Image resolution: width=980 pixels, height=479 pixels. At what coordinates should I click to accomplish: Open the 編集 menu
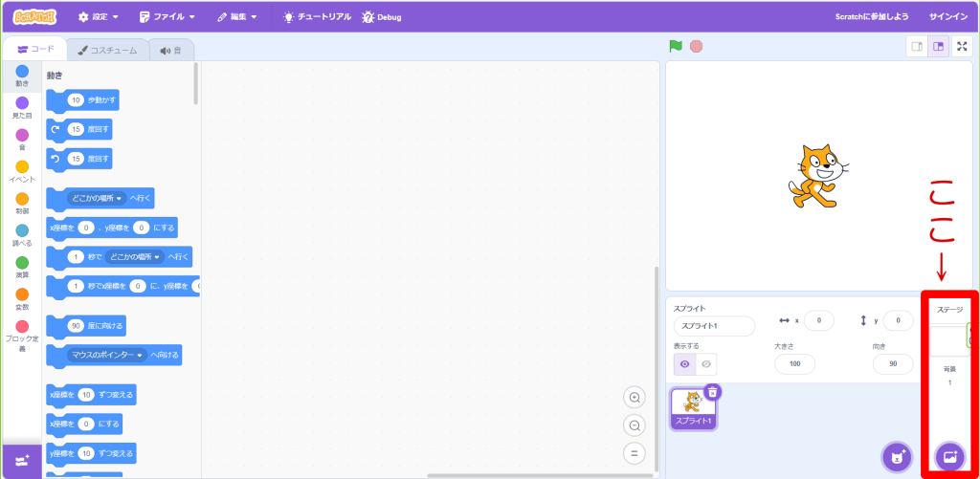[237, 17]
